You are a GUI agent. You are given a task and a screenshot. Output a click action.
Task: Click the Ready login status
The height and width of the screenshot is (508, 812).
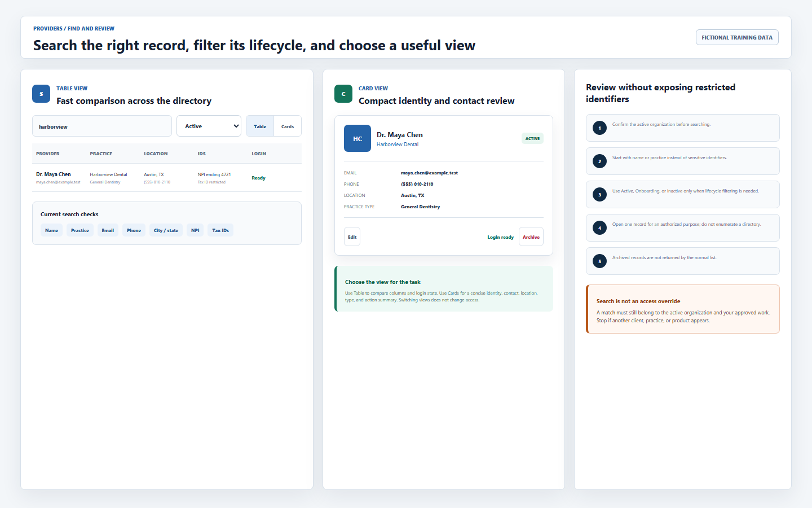(x=258, y=178)
